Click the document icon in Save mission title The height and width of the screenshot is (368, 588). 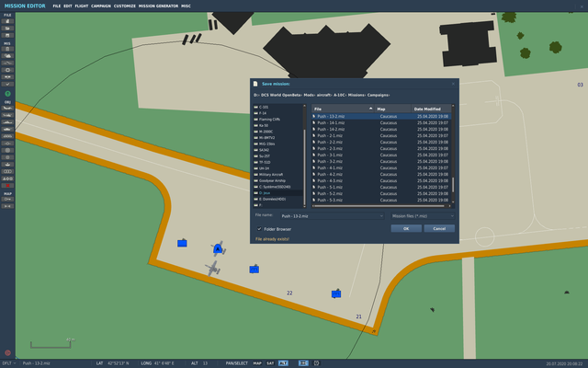pos(255,84)
